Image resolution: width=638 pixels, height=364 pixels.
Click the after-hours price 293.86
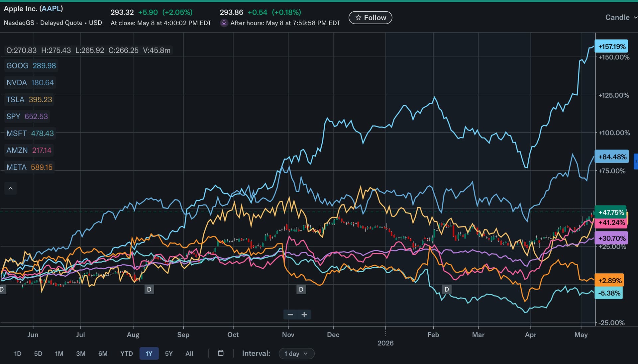click(231, 12)
